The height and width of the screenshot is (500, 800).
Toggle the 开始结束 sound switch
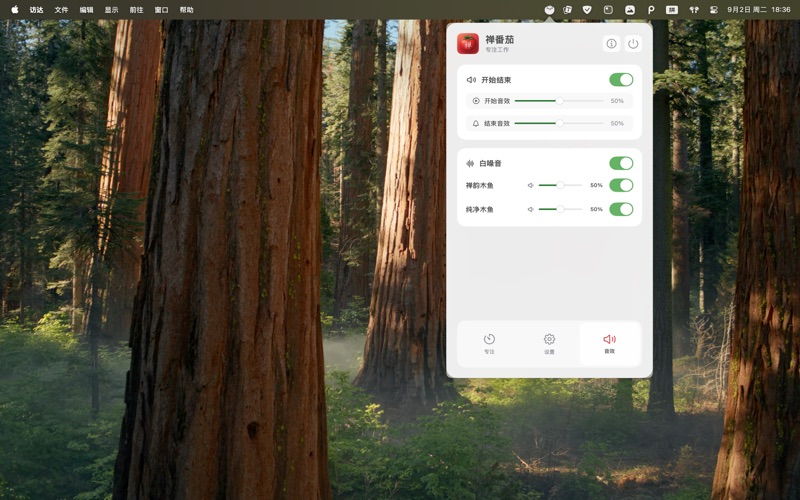coord(621,80)
